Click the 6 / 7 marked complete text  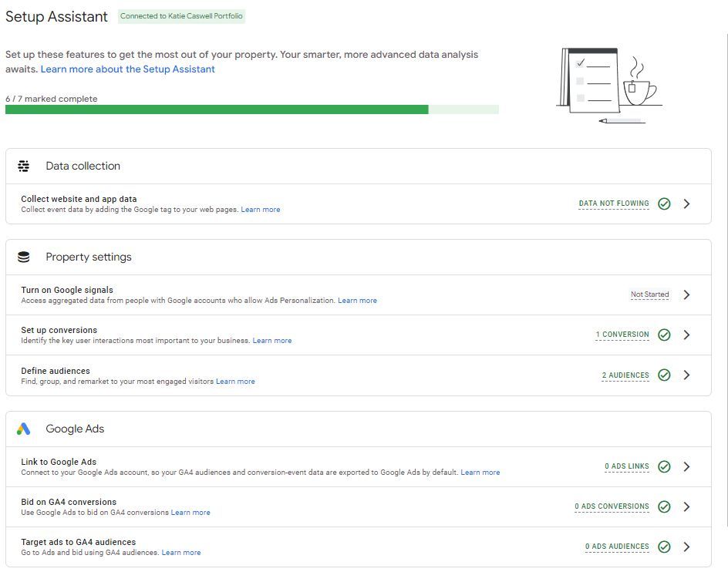click(52, 99)
